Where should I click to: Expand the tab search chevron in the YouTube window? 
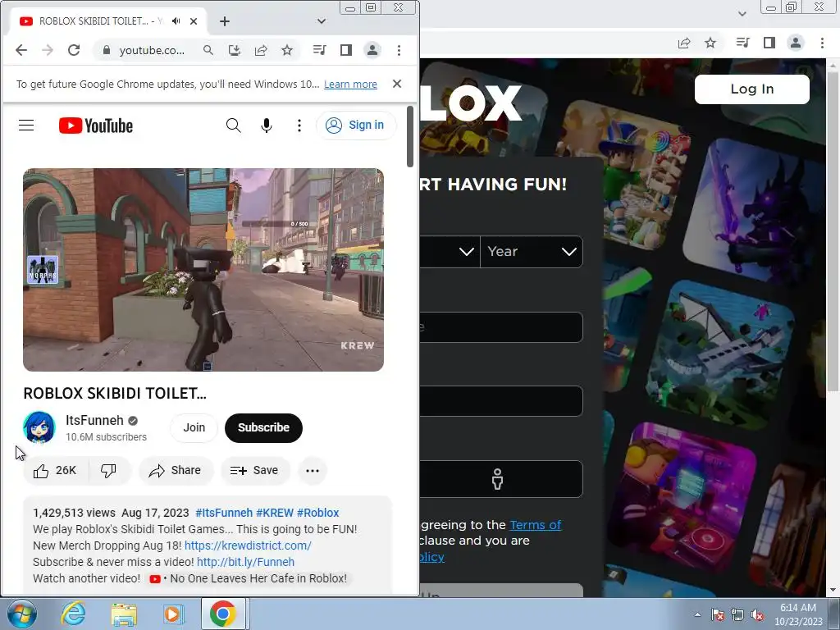click(x=322, y=21)
